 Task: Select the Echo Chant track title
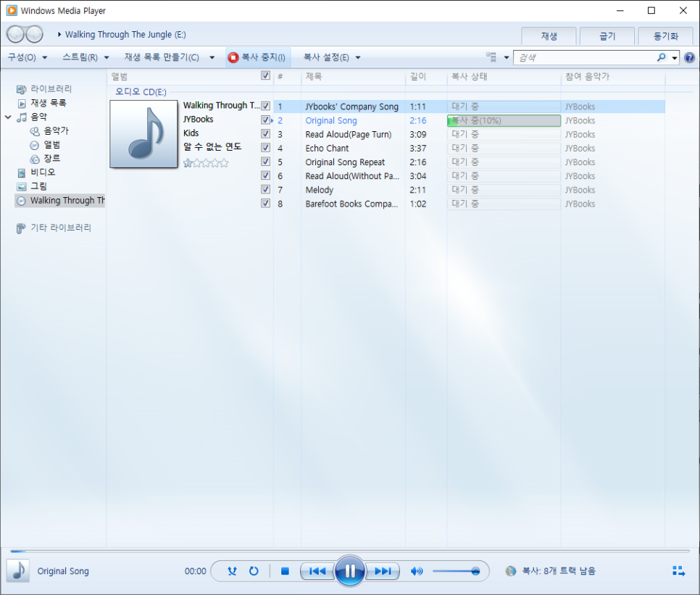327,148
